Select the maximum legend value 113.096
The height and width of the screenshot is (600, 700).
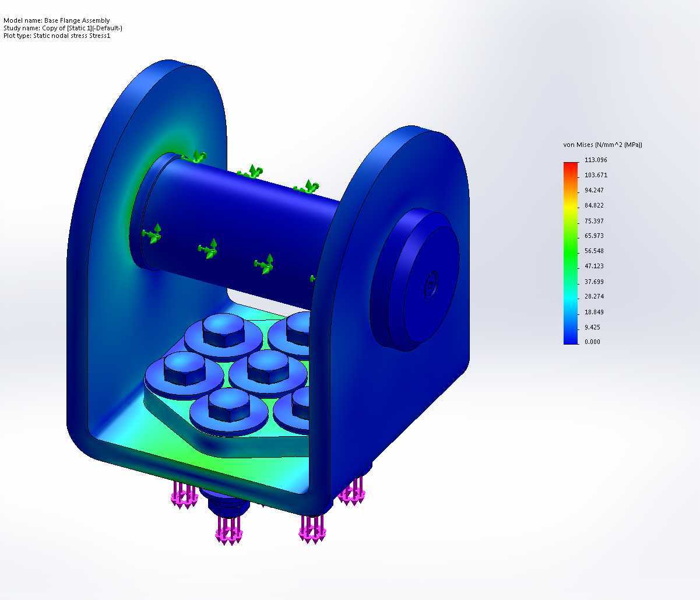point(596,160)
